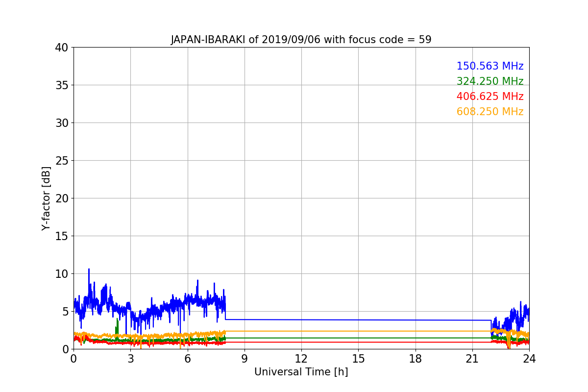The image size is (588, 392).
Task: Select the 150.563 MHz legend label
Action: point(490,66)
